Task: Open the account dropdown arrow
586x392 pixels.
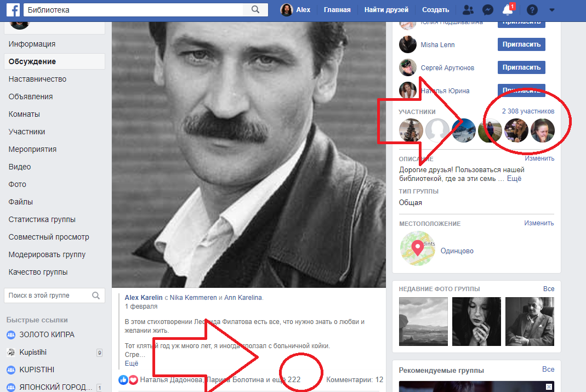Action: coord(551,10)
